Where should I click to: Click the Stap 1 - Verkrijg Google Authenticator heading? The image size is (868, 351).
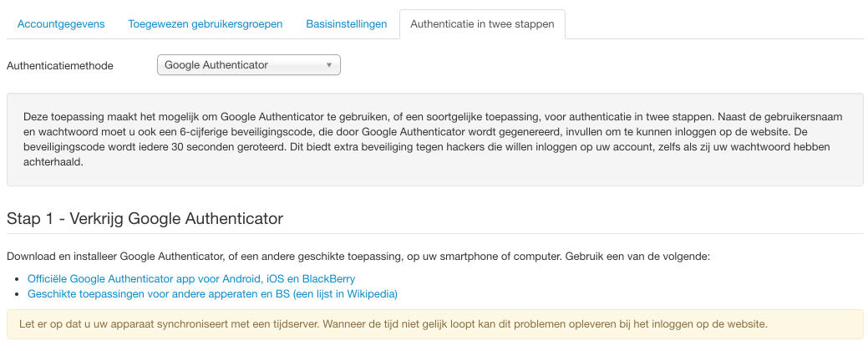coord(145,219)
